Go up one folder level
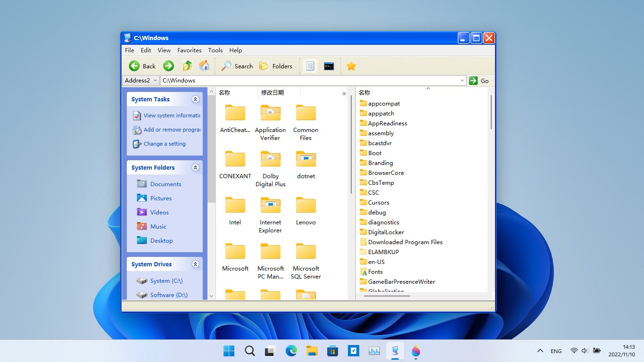The image size is (644, 362). 187,66
